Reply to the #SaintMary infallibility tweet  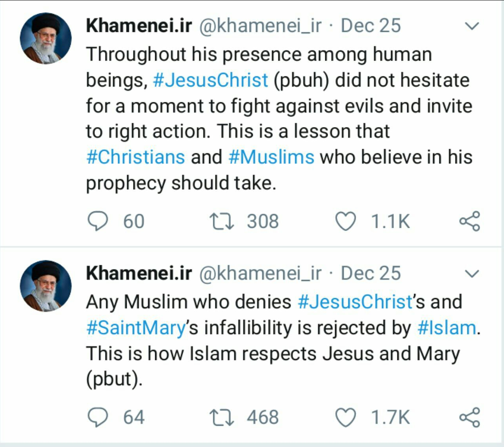(97, 417)
